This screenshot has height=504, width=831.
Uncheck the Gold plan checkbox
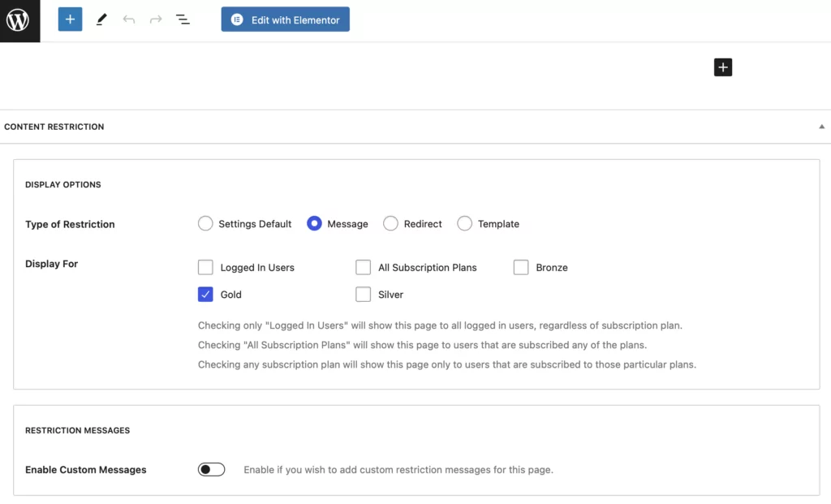point(205,294)
